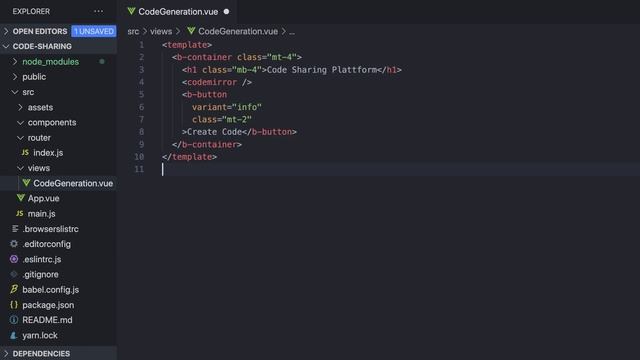The width and height of the screenshot is (640, 360).
Task: Click the ESLint icon beside .eslintrc.js
Action: click(x=14, y=259)
